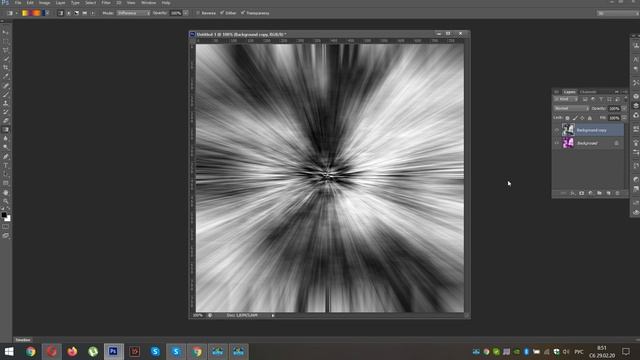Select the Hand tool
The height and width of the screenshot is (360, 640).
[x=5, y=192]
